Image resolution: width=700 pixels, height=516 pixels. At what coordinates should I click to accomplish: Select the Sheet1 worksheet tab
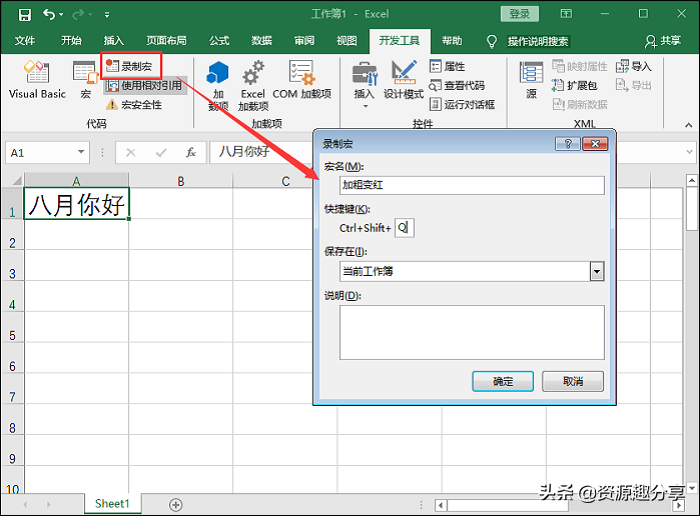click(112, 504)
